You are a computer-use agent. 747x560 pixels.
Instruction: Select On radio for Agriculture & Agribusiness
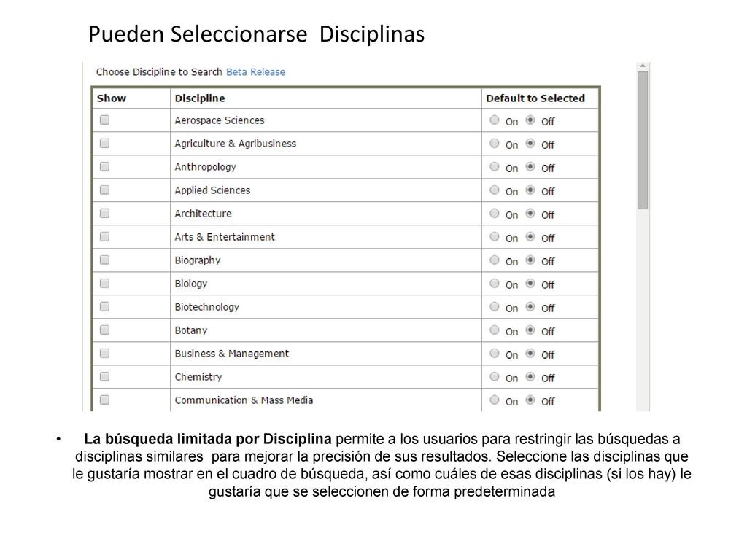pyautogui.click(x=495, y=144)
